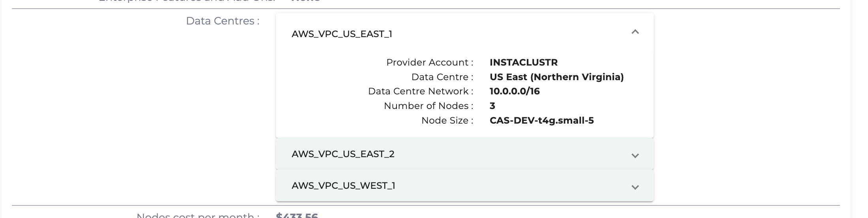Collapse the AWS_VPC_US_EAST_1 chevron
Screen dimensions: 868x218
[635, 32]
